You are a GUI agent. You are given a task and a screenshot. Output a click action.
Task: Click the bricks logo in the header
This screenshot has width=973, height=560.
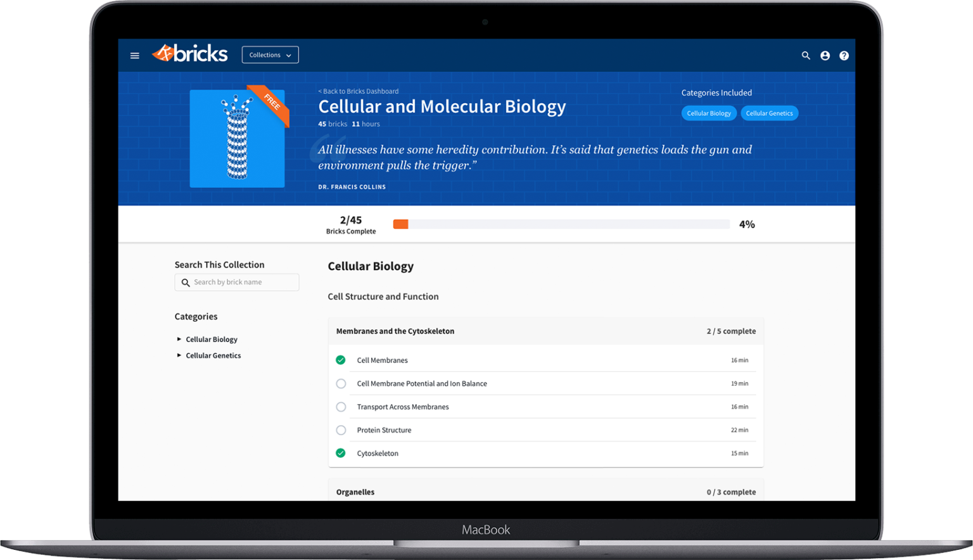tap(189, 53)
